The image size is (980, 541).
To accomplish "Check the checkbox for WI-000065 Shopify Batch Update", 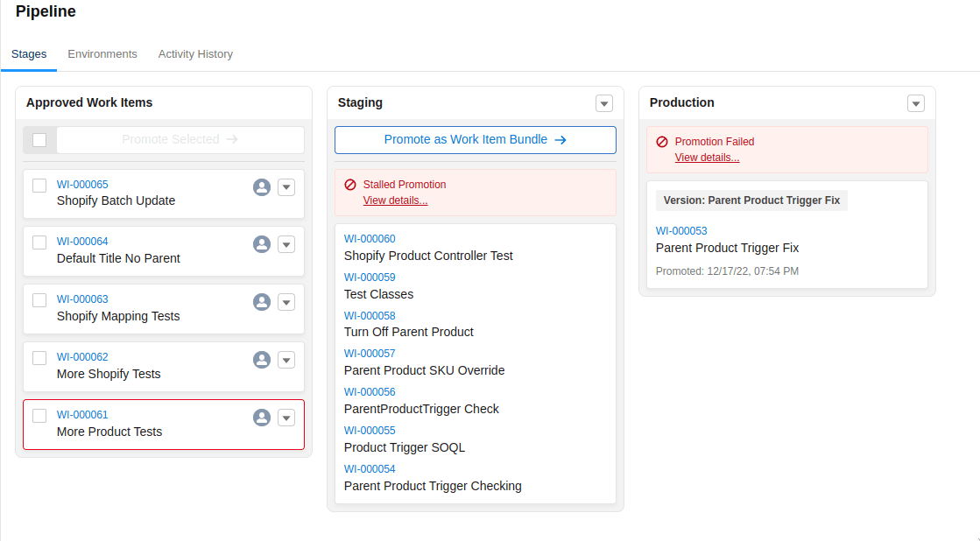I will click(39, 185).
